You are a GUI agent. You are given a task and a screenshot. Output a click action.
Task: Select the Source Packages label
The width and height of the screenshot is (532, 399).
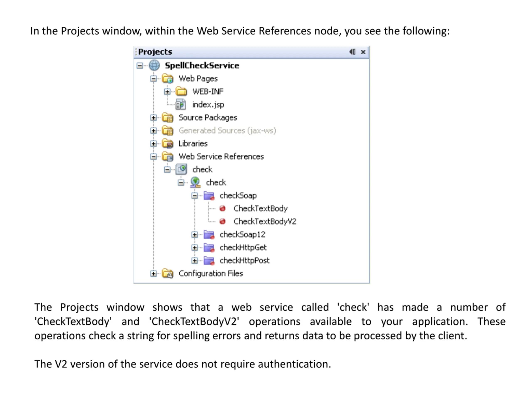coord(208,118)
